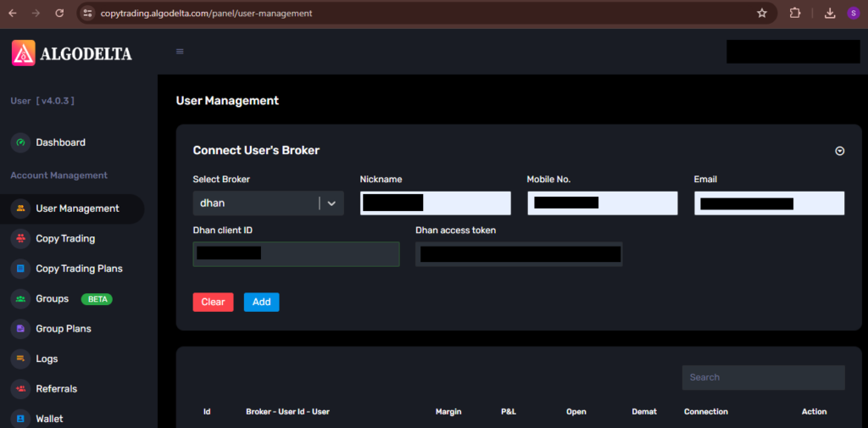Click the Dhan client ID field
This screenshot has width=868, height=428.
(296, 254)
